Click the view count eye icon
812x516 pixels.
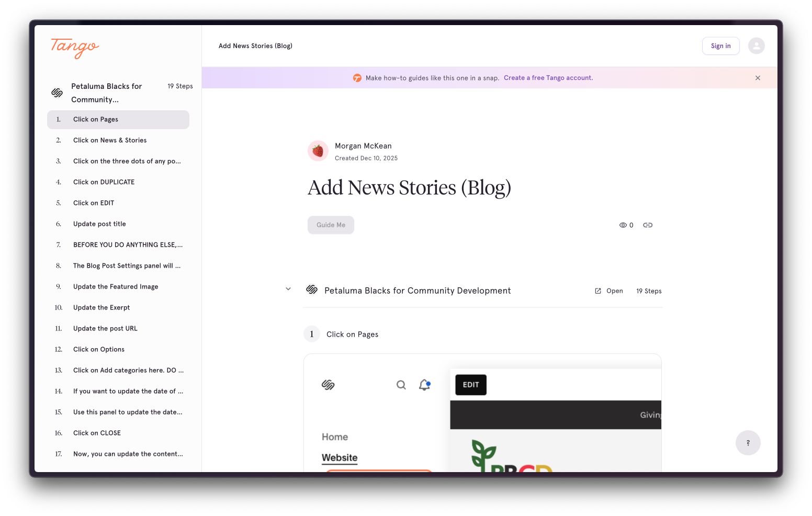point(623,225)
